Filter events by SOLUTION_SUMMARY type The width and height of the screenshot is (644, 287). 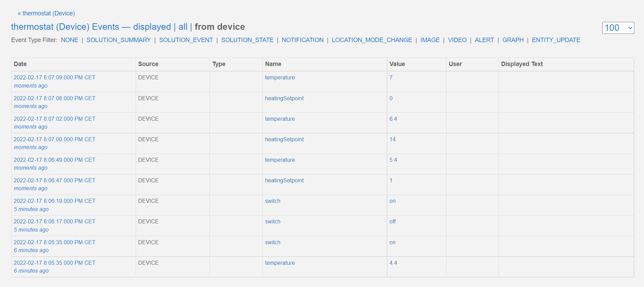119,40
